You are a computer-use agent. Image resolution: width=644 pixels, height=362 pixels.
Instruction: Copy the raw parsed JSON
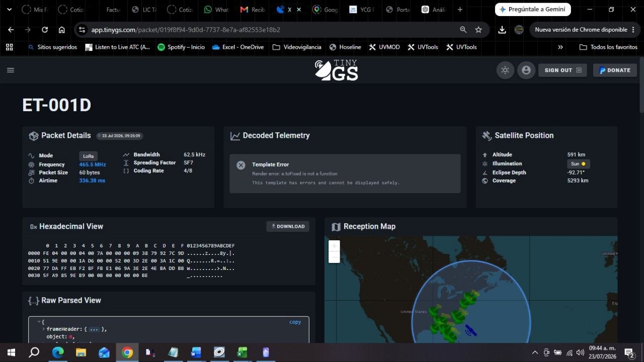295,322
